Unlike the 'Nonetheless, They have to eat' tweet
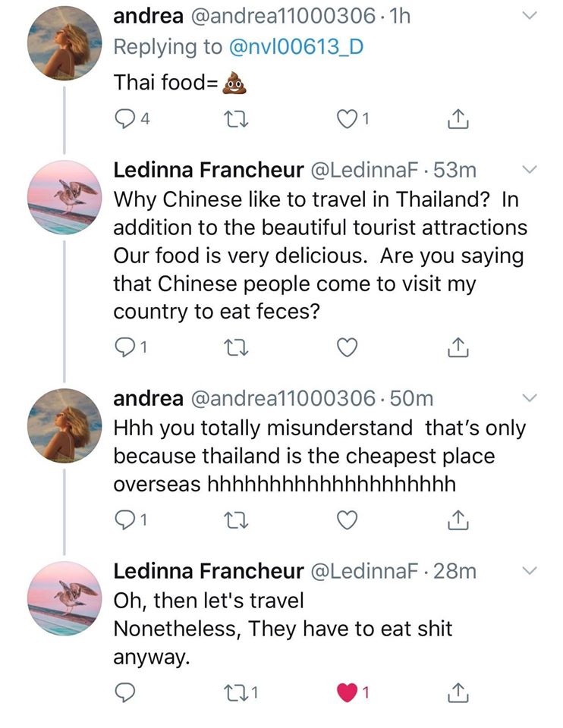 [347, 692]
